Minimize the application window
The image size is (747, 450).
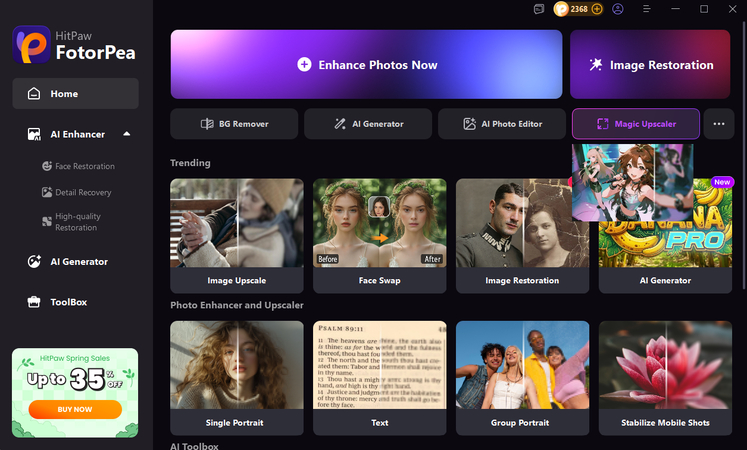pyautogui.click(x=675, y=9)
